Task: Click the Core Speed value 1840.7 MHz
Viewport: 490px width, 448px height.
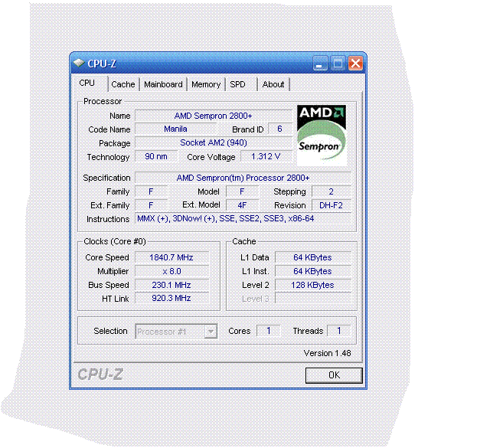Action: [x=171, y=257]
